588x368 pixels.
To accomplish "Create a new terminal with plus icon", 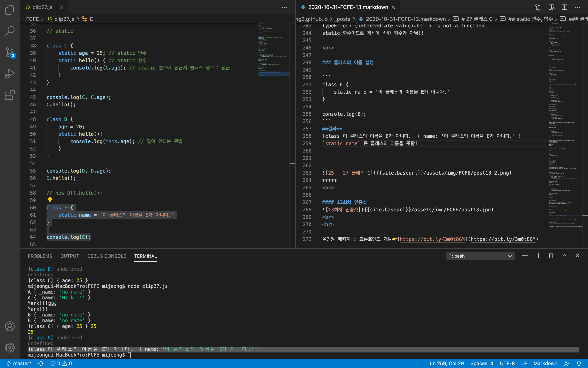I will [x=525, y=256].
